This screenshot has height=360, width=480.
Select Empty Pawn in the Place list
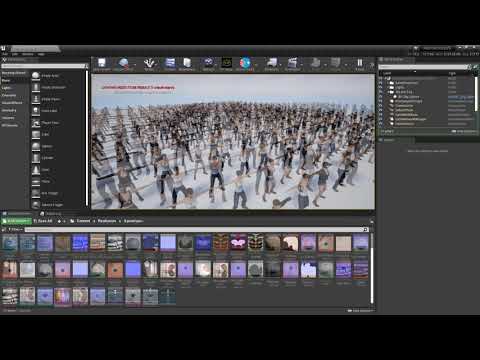pos(58,99)
